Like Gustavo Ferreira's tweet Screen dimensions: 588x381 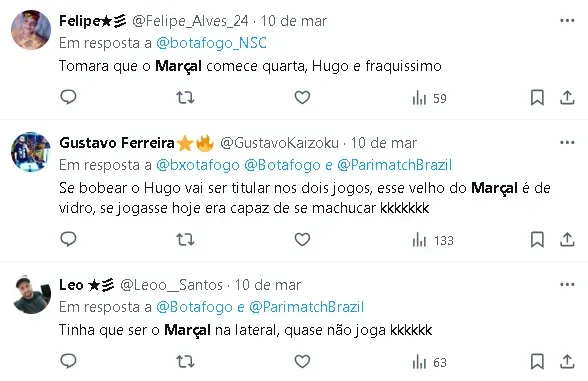302,239
